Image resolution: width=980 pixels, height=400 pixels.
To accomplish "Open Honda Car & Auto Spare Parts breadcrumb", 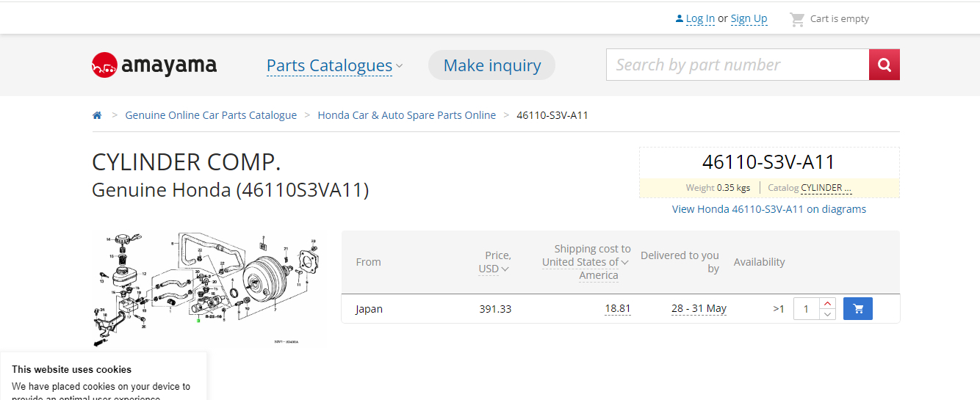I will [x=406, y=115].
